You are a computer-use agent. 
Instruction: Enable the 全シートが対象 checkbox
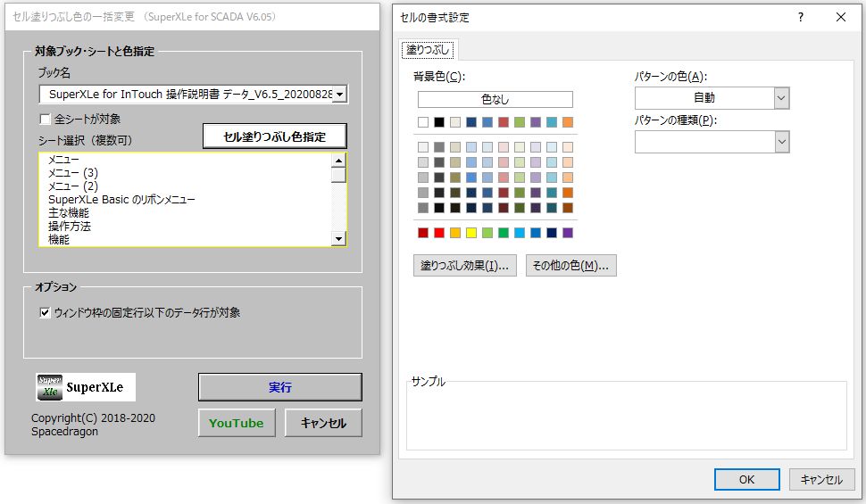[x=46, y=120]
